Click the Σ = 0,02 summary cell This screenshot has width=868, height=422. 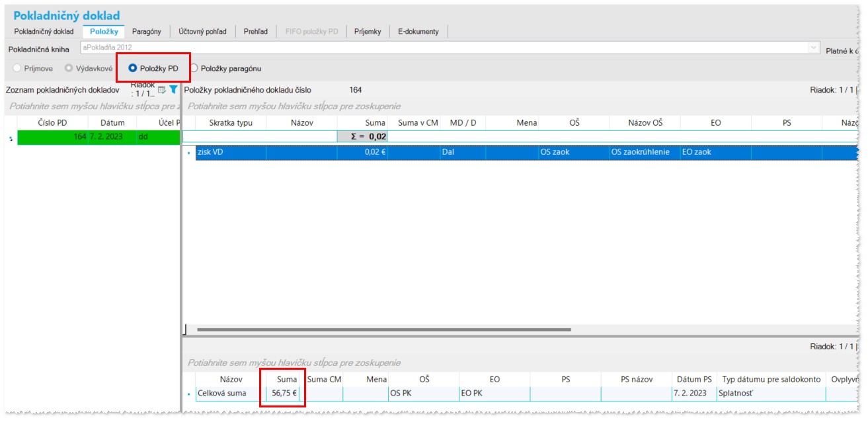click(362, 136)
